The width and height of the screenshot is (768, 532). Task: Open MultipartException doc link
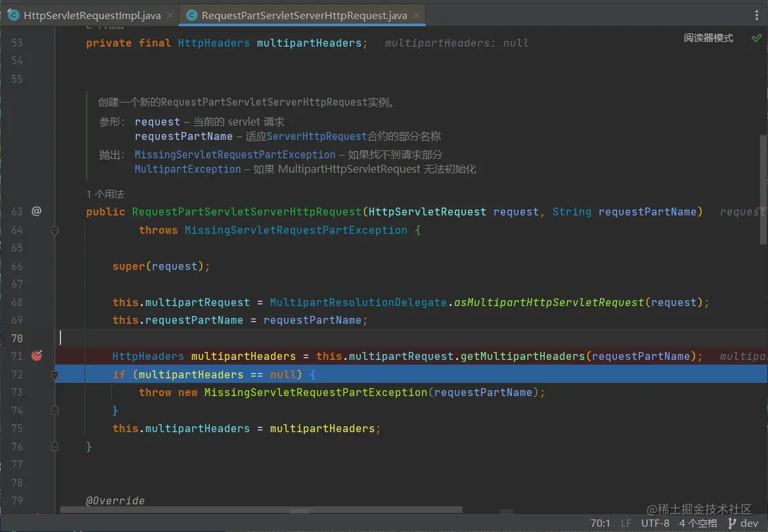[x=188, y=169]
